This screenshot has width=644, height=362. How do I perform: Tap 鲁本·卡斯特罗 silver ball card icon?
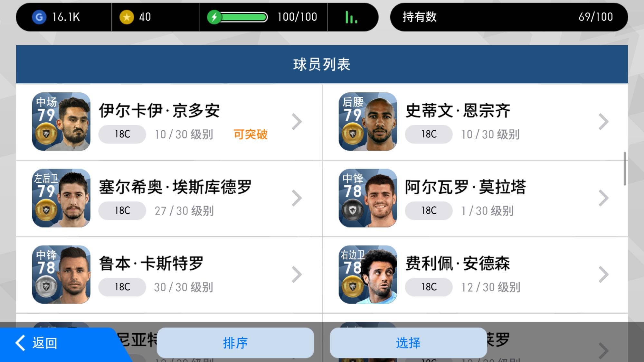click(x=46, y=286)
